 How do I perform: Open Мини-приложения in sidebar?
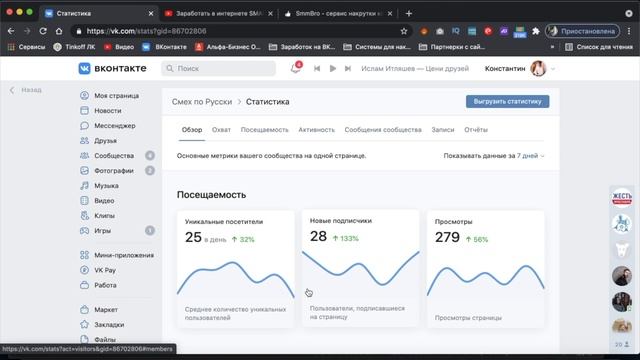124,255
